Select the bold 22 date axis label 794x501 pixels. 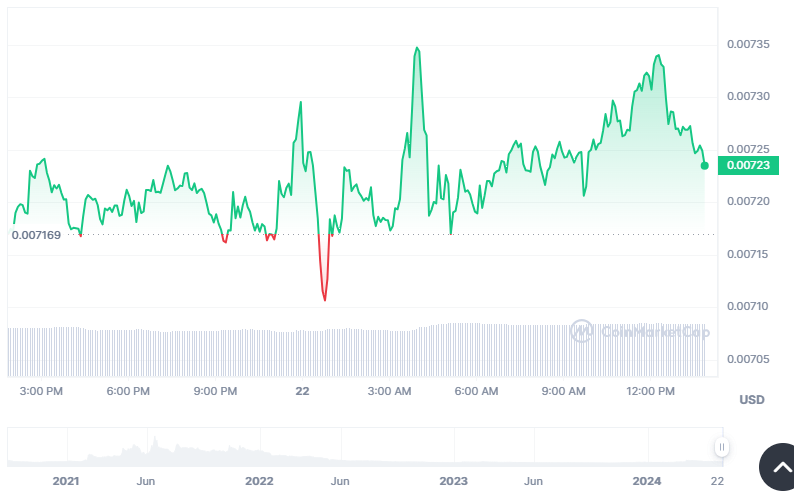click(302, 391)
